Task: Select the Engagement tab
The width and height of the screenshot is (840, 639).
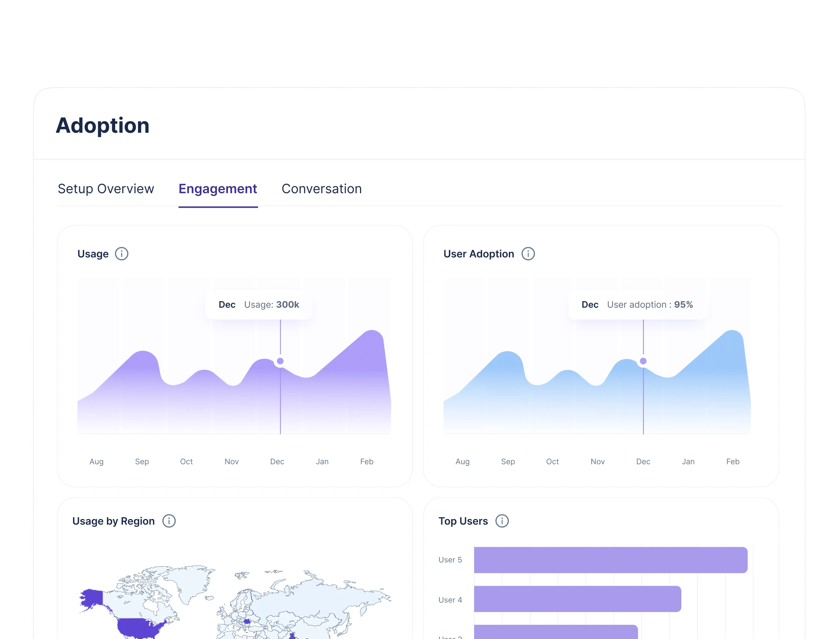Action: click(218, 189)
